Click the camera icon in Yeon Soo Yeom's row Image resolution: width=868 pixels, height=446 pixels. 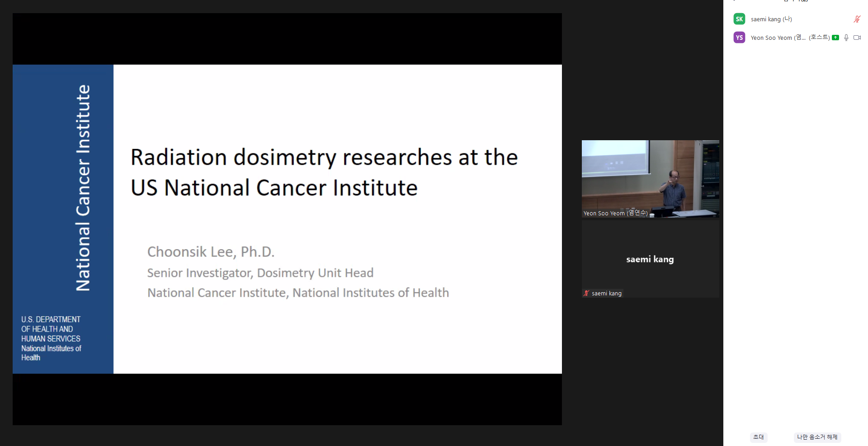857,38
